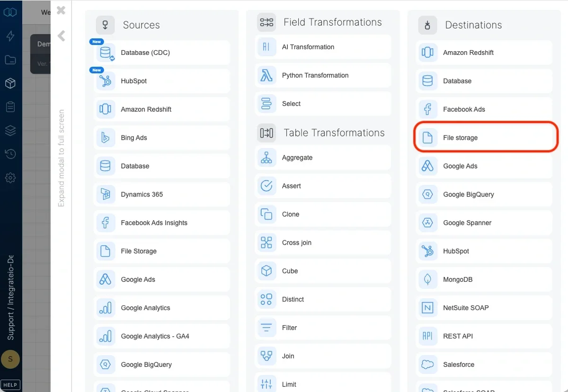Add Database (CDC) source component
The width and height of the screenshot is (568, 392).
[162, 53]
